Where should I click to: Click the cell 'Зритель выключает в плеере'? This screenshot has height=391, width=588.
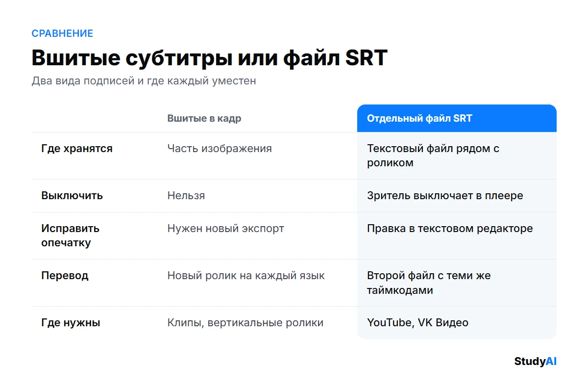coord(445,196)
